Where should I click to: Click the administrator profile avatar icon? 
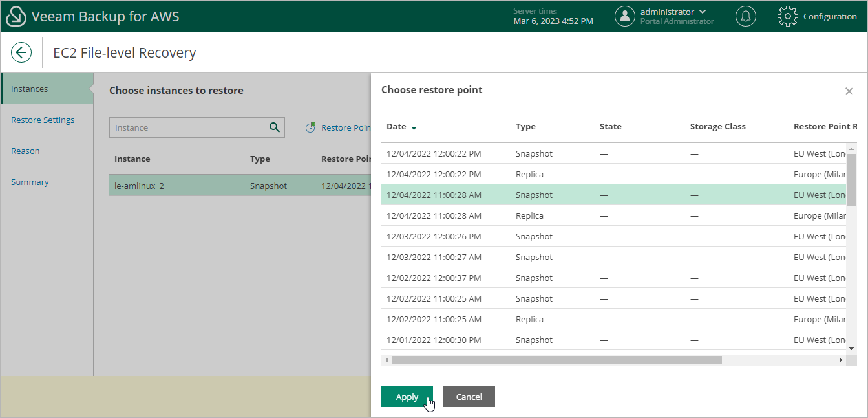click(624, 16)
